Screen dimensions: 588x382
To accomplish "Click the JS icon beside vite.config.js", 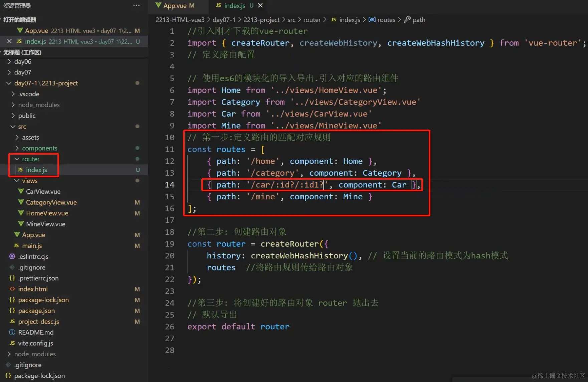I will (12, 343).
